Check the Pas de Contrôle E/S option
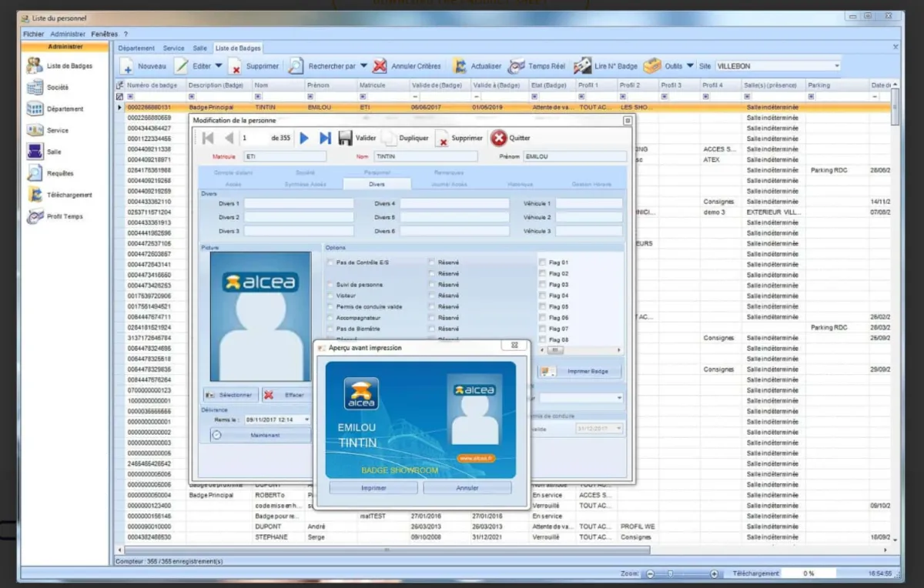The width and height of the screenshot is (924, 588). coord(331,262)
